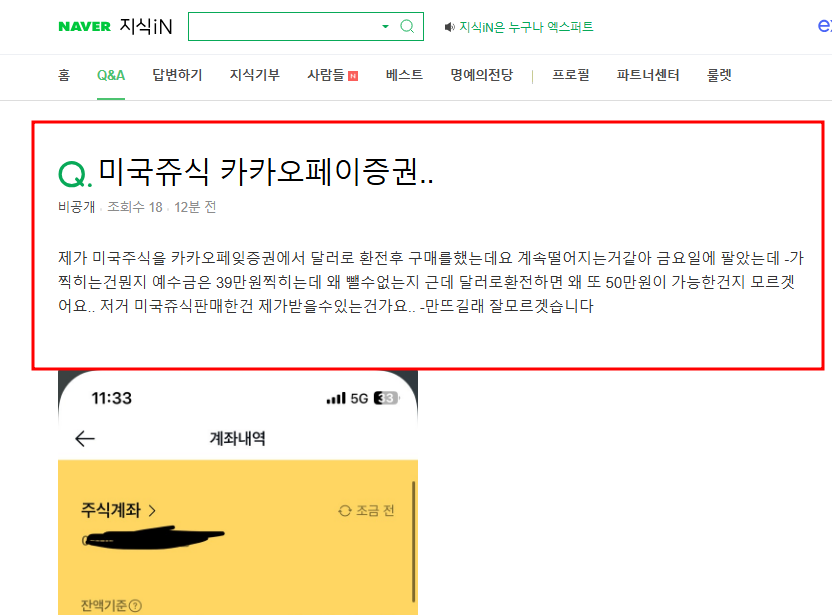Click the red N badge beside 사람들
Viewport: 832px width, 615px height.
tap(353, 76)
